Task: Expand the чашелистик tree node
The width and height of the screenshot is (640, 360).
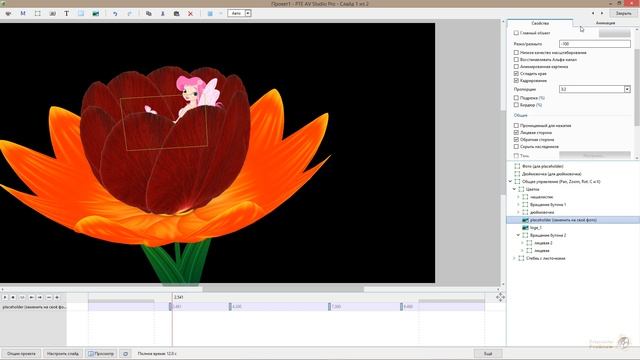Action: click(518, 197)
